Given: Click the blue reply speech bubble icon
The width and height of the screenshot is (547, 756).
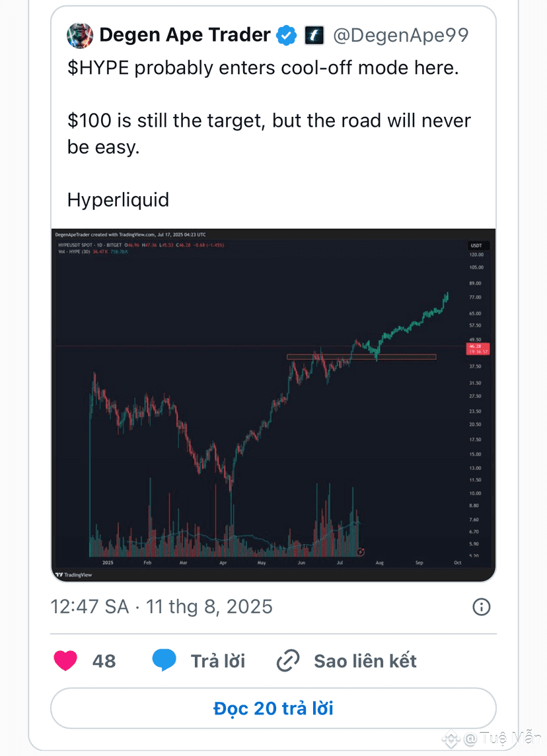Looking at the screenshot, I should (164, 660).
